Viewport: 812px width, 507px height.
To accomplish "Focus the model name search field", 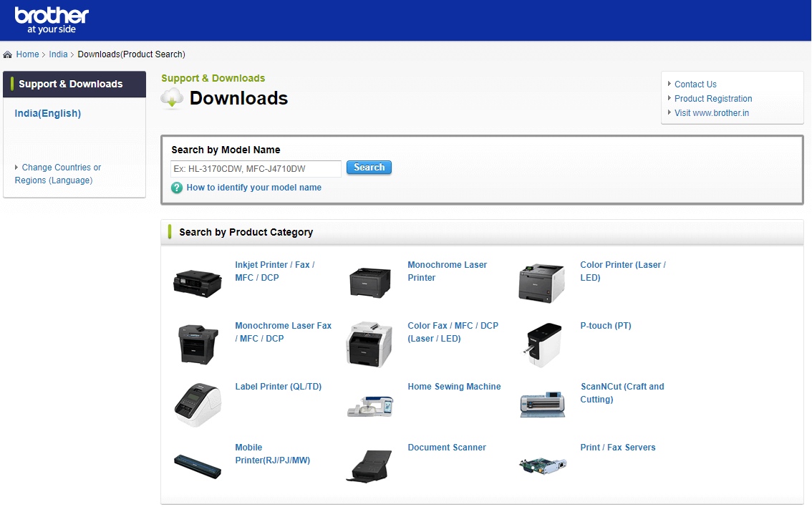I will pyautogui.click(x=256, y=169).
